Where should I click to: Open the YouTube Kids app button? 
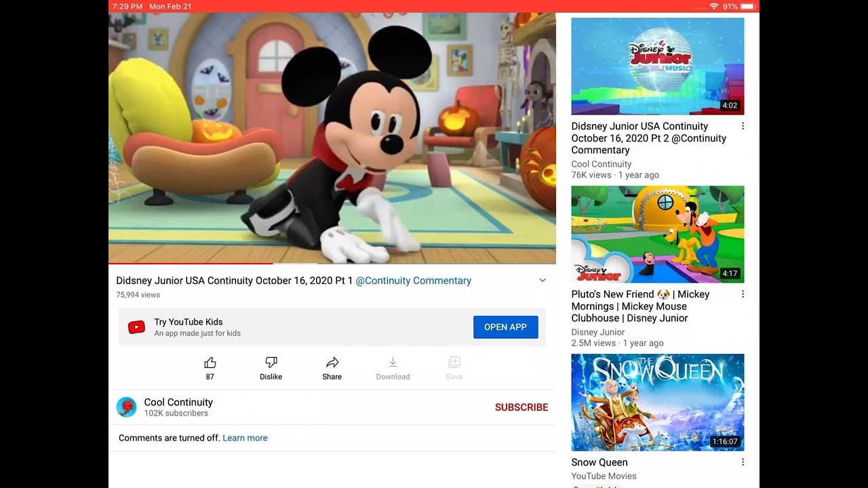505,327
